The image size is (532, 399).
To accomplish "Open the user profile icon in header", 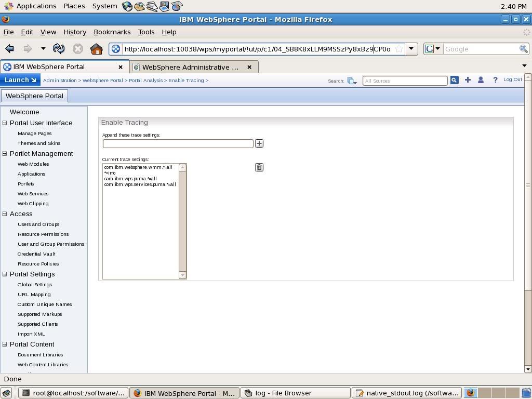I will pos(481,79).
